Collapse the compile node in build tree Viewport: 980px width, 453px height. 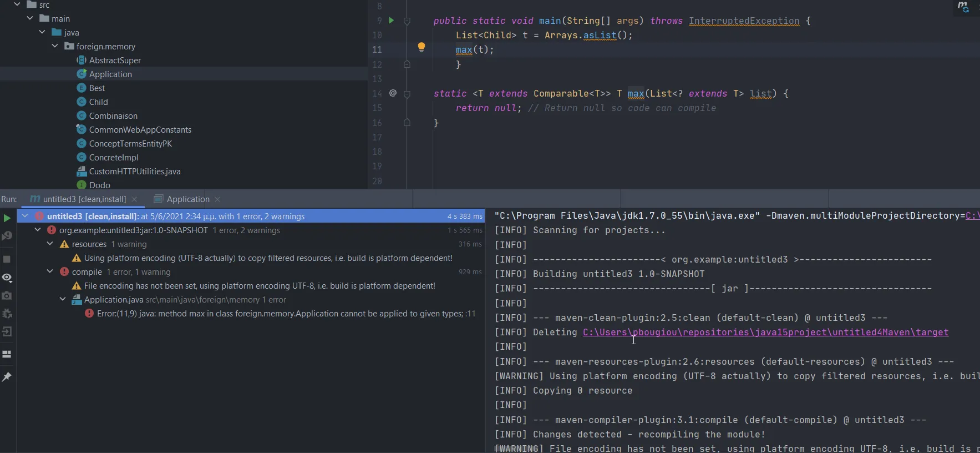(x=50, y=271)
